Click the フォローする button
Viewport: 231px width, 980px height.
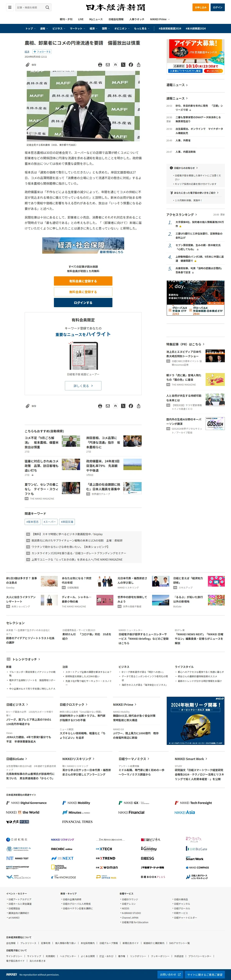[x=42, y=52]
